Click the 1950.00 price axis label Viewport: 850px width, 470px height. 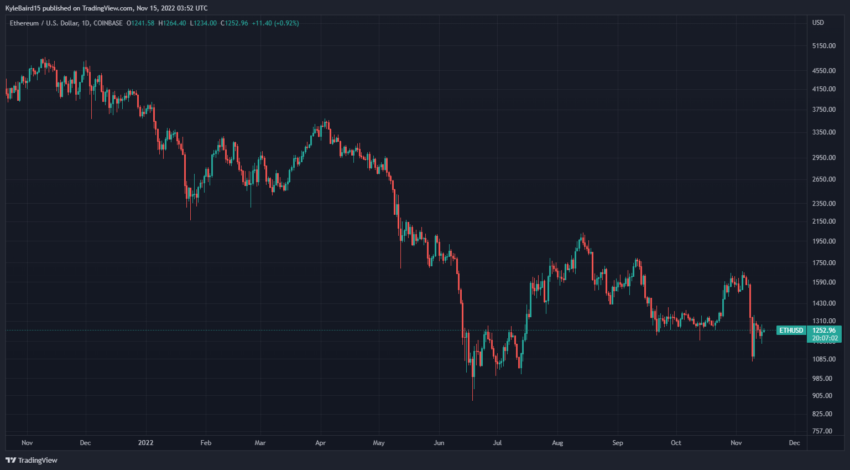[823, 241]
